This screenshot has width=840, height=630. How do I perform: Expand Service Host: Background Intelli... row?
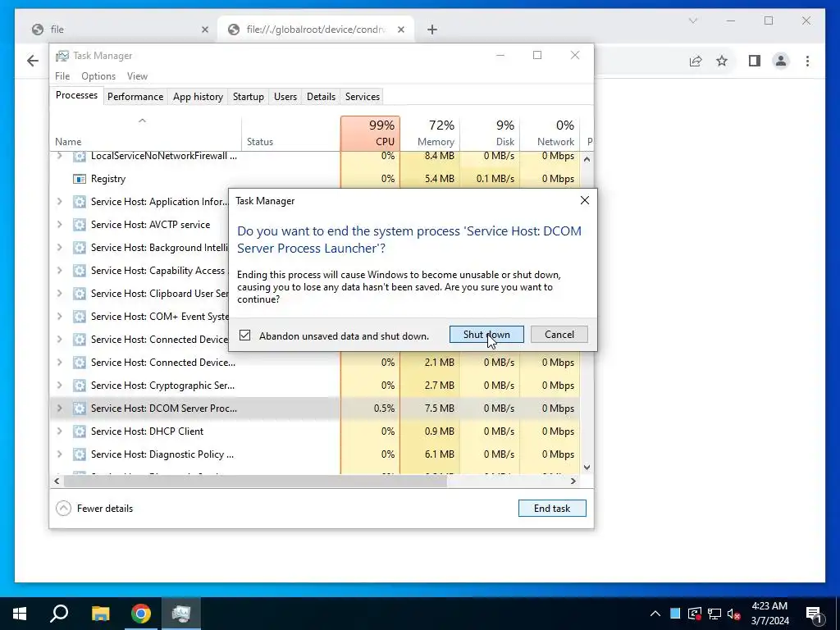pyautogui.click(x=59, y=248)
